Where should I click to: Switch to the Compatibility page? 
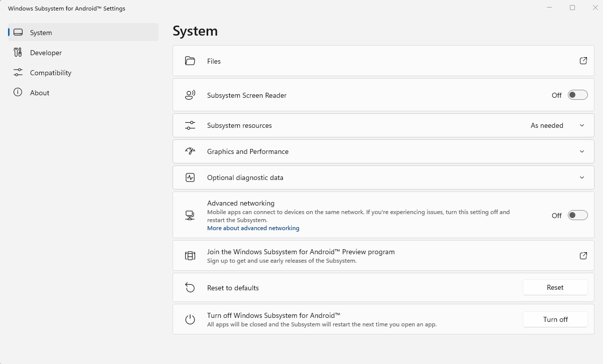point(83,73)
